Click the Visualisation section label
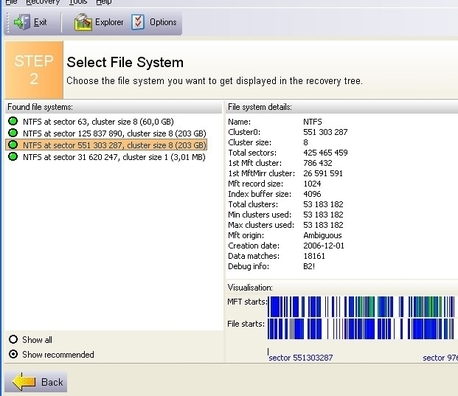 click(x=250, y=287)
